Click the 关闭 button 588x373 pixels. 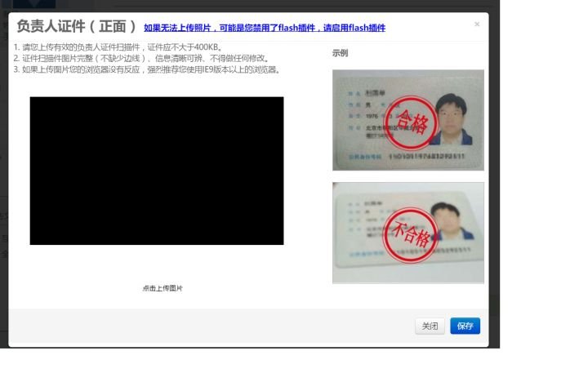click(x=430, y=326)
